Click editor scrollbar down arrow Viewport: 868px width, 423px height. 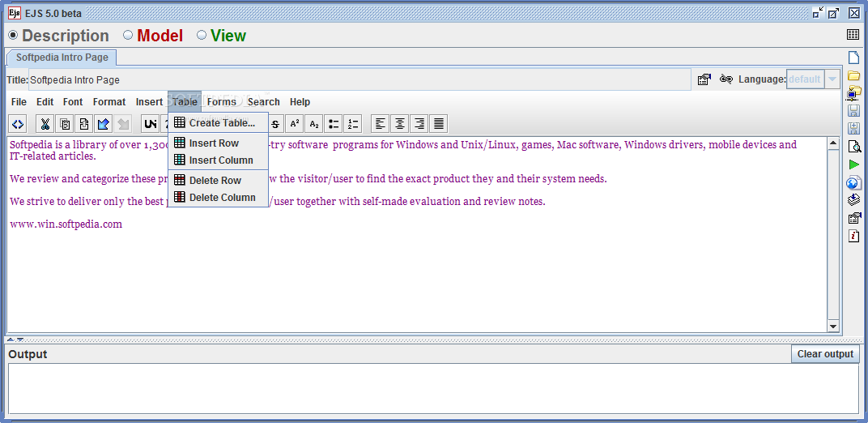pyautogui.click(x=833, y=327)
